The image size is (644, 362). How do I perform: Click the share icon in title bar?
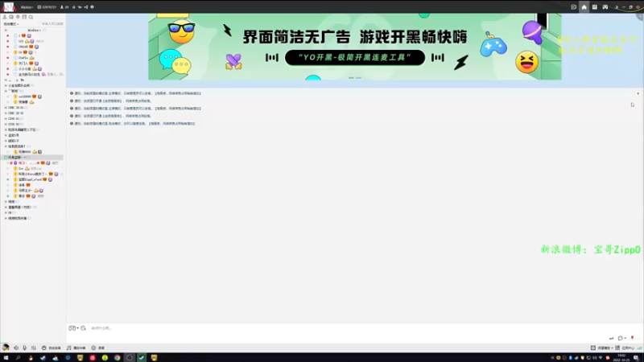[x=86, y=7]
